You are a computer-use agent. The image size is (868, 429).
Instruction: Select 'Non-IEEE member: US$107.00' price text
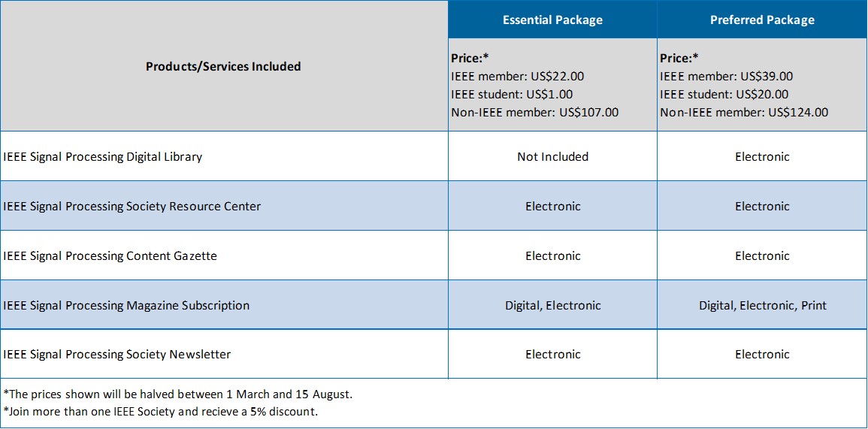535,113
